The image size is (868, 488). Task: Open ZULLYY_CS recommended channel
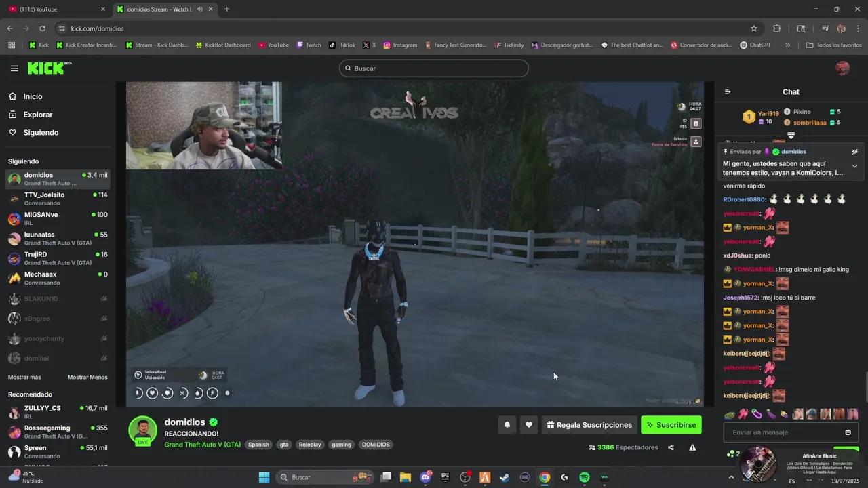tap(57, 412)
